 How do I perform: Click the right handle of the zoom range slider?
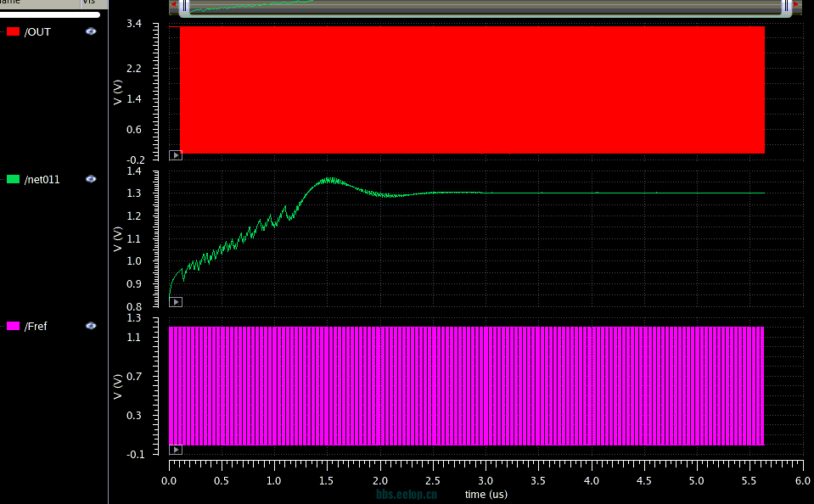coord(786,6)
